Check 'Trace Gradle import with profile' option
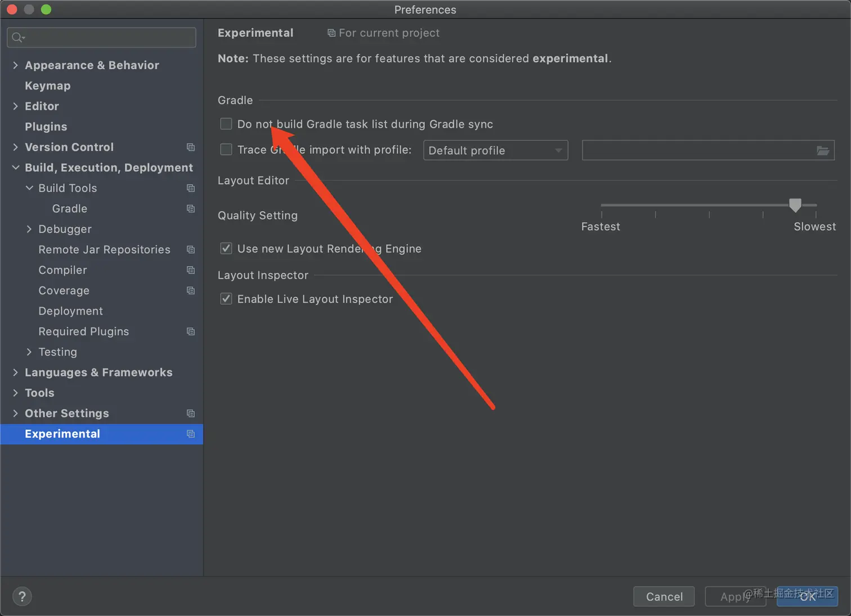Screen dimensions: 851x616 point(226,150)
